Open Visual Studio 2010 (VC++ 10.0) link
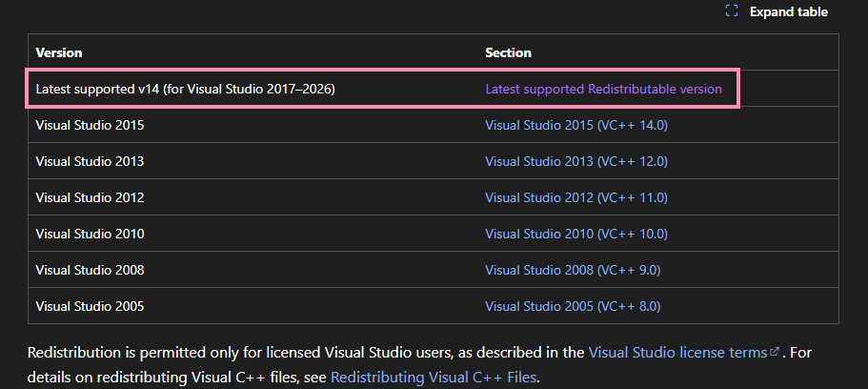868x389 pixels. tap(576, 234)
